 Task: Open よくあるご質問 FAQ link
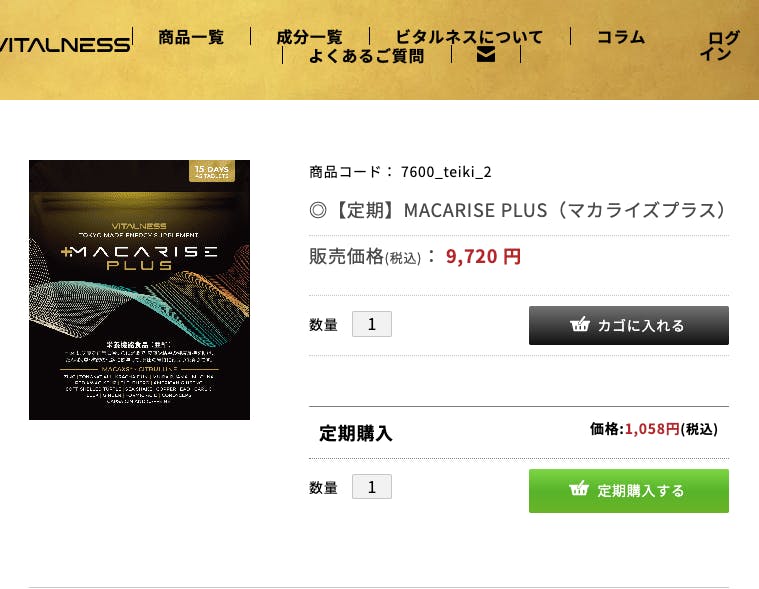tap(366, 56)
